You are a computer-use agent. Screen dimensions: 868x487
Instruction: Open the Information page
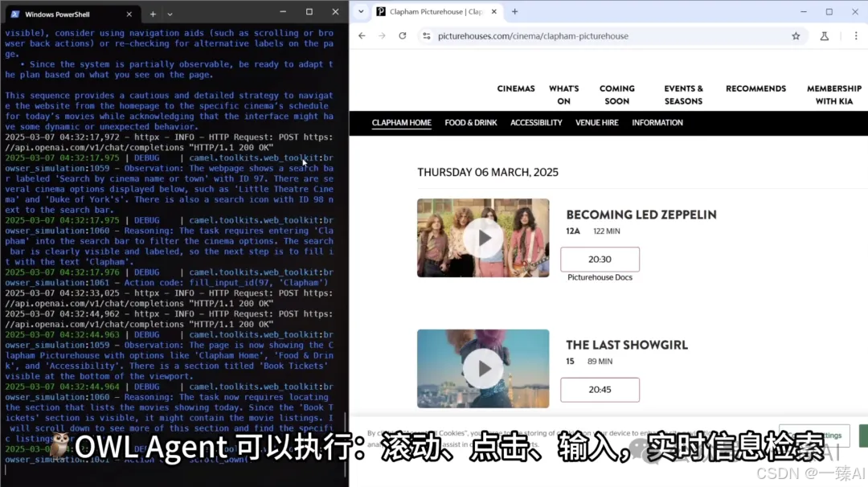657,123
